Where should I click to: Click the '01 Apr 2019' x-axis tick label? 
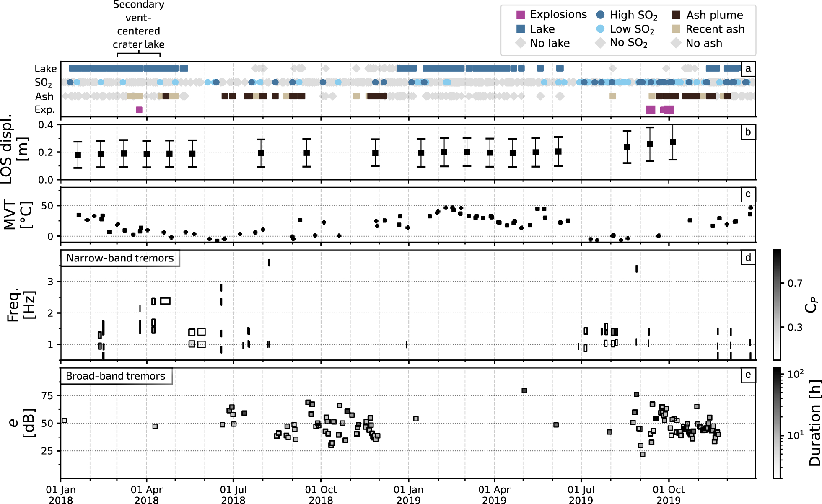point(495,495)
